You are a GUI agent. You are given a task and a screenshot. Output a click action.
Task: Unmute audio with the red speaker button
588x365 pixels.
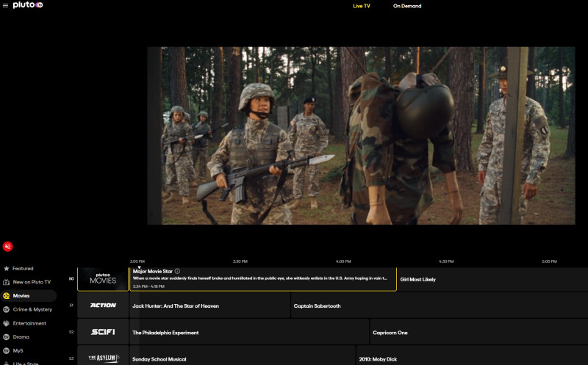[x=7, y=246]
